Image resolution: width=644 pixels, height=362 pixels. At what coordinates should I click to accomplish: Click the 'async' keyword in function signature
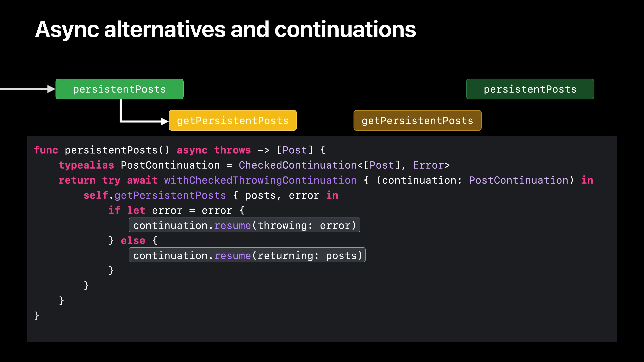192,150
